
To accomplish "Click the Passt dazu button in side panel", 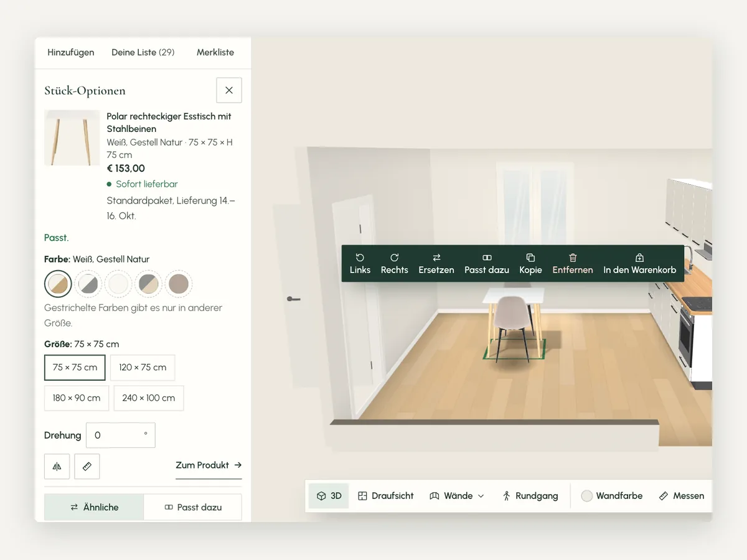I will (193, 507).
